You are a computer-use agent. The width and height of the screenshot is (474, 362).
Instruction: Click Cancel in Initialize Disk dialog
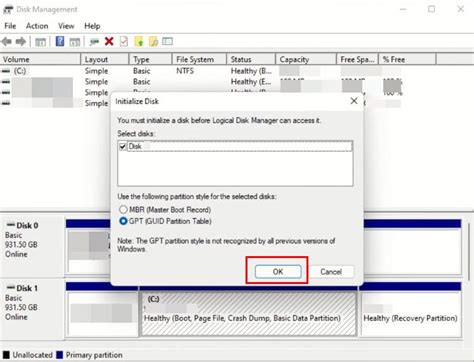pos(331,272)
